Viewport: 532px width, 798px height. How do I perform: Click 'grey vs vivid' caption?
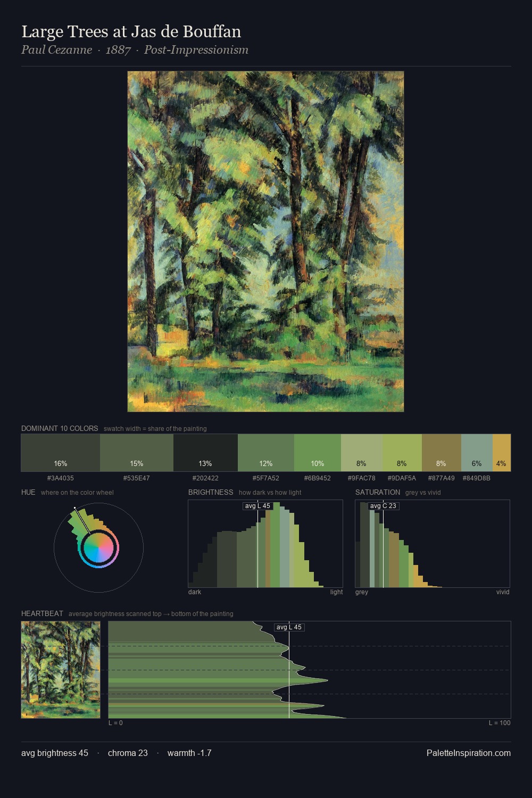(423, 493)
